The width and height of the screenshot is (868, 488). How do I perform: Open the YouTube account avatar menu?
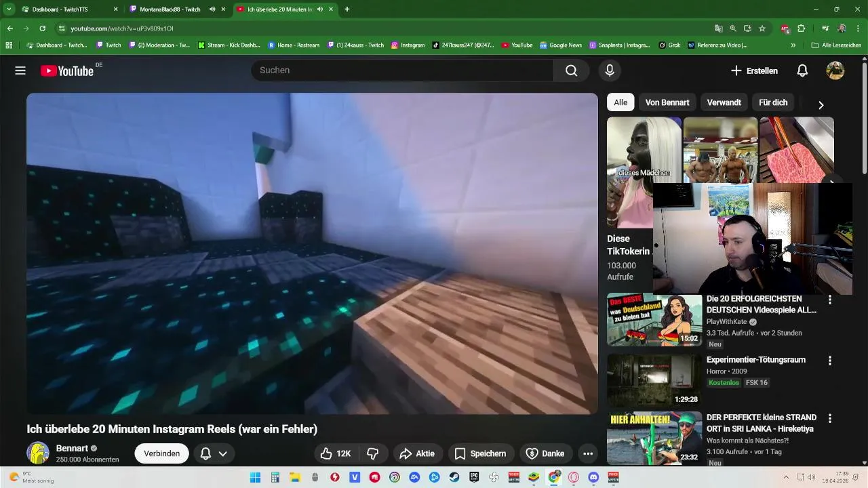coord(835,70)
